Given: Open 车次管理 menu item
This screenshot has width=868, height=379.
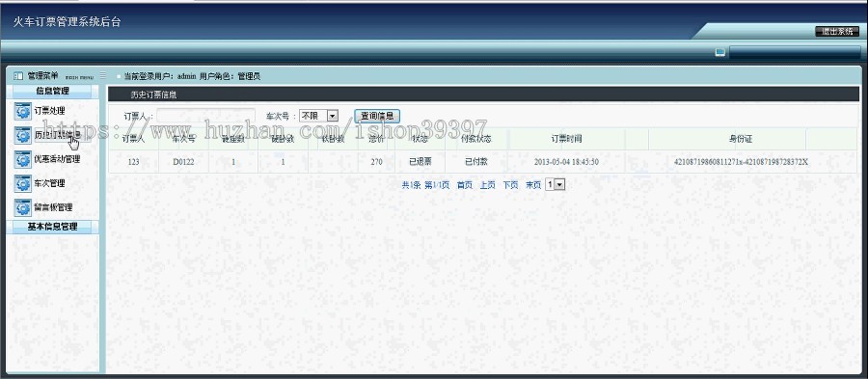Looking at the screenshot, I should [49, 183].
